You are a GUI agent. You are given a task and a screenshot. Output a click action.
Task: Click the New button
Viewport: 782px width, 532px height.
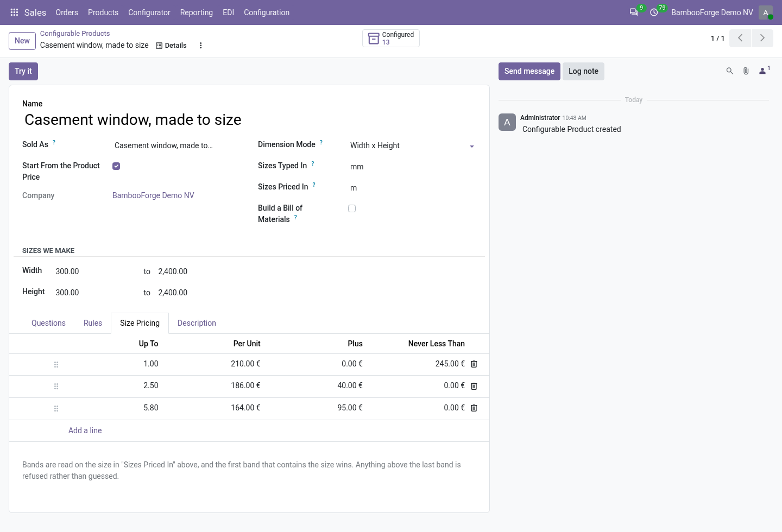22,41
